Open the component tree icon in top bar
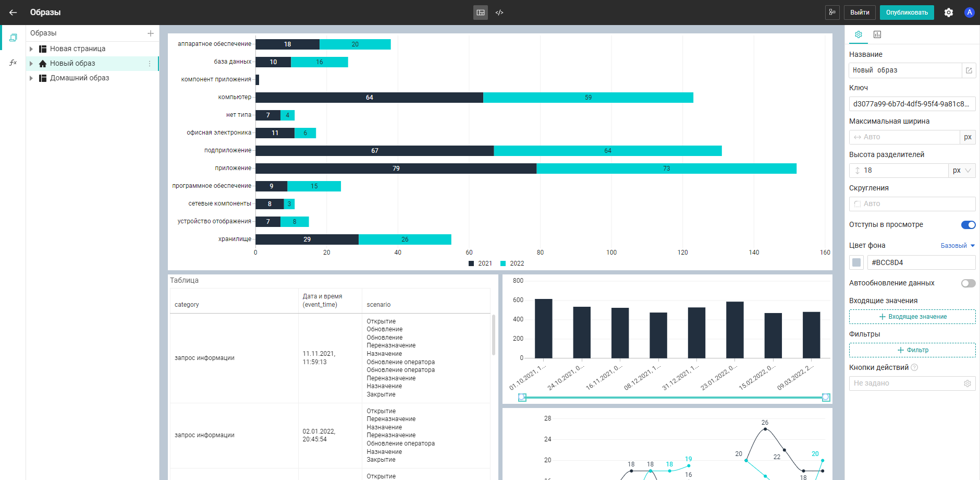Screen dimensions: 980x480 (832, 13)
